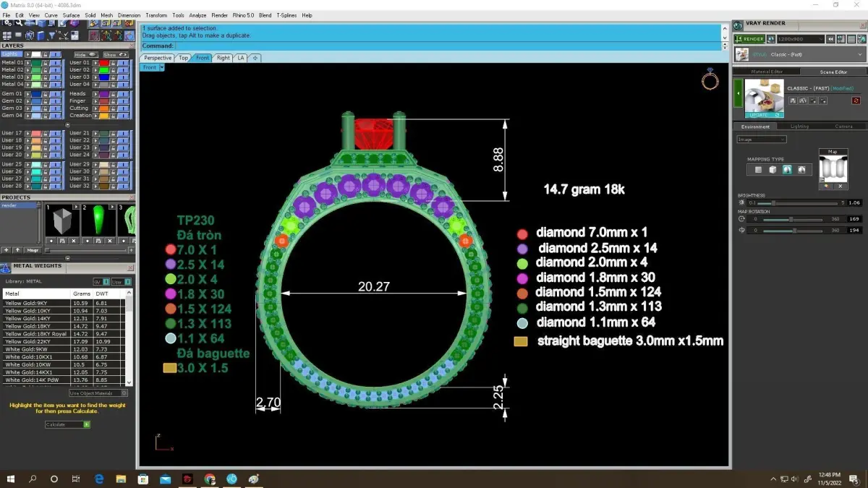Open the T-Splines menu
The image size is (868, 488).
(x=286, y=15)
